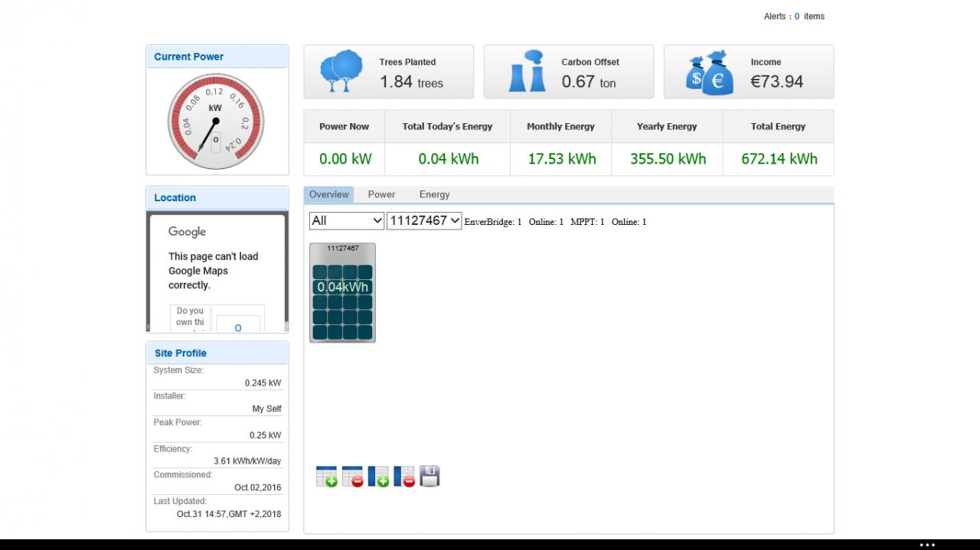Click the 'This page can't load Google Maps' message
Viewport: 980px width, 550px height.
tap(214, 271)
